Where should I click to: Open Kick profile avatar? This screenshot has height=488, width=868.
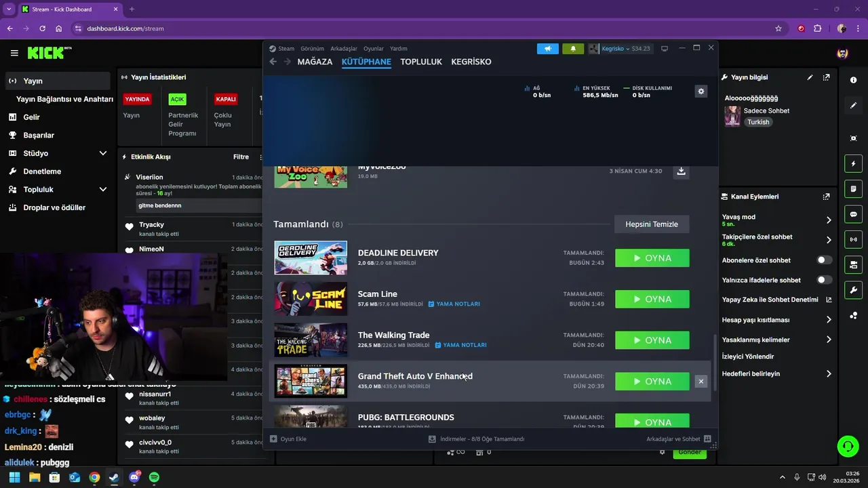tap(842, 53)
